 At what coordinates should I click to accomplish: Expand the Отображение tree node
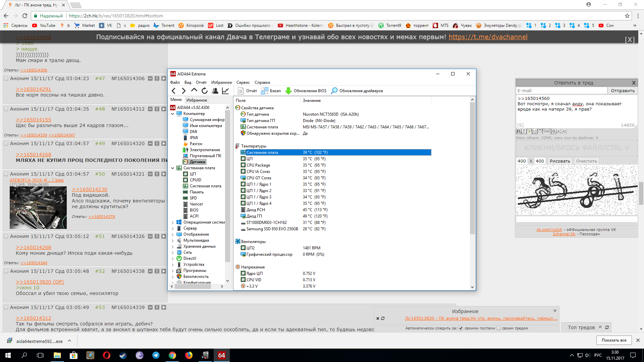click(173, 234)
